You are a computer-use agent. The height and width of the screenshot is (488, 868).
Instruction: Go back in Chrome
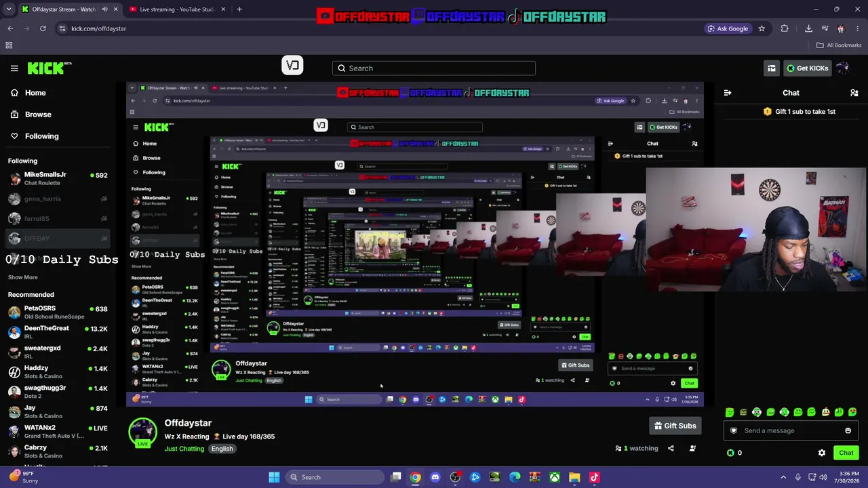click(10, 28)
